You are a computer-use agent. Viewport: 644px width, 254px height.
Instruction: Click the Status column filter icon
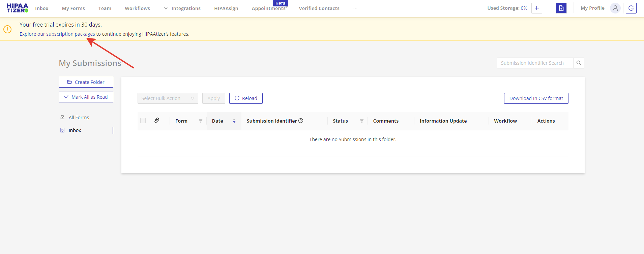click(x=361, y=121)
